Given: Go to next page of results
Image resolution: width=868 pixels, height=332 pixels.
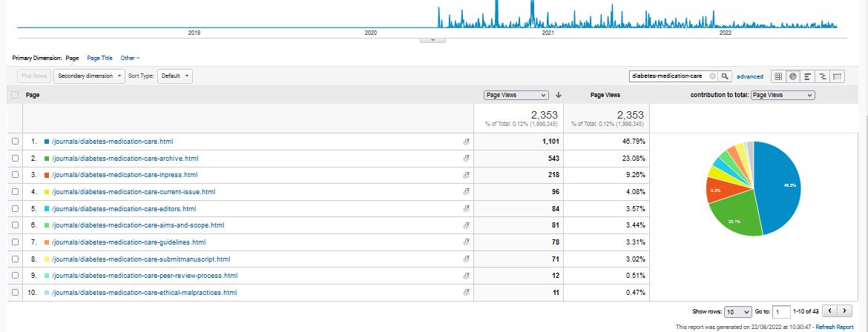Looking at the screenshot, I should pyautogui.click(x=845, y=311).
